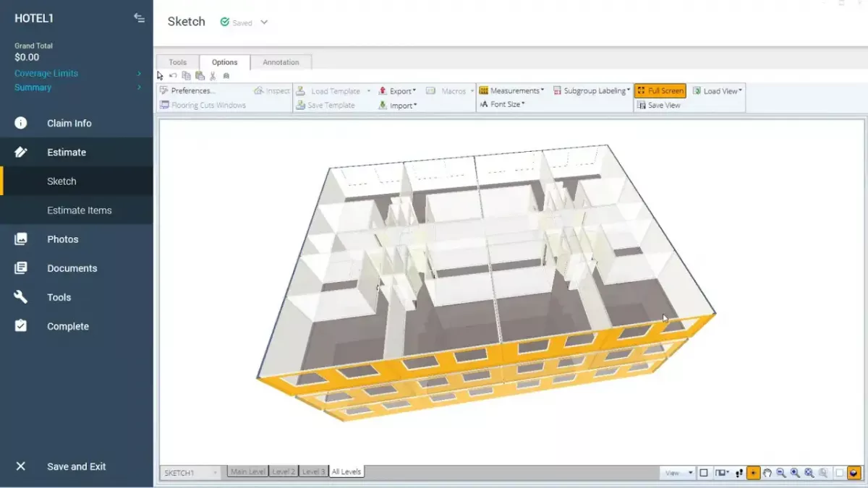
Task: Toggle the orange highlighted orbit-mode button
Action: [x=753, y=473]
